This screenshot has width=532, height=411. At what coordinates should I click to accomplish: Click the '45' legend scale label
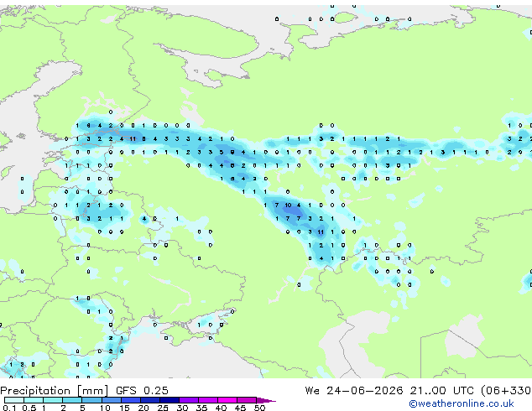tap(240, 408)
